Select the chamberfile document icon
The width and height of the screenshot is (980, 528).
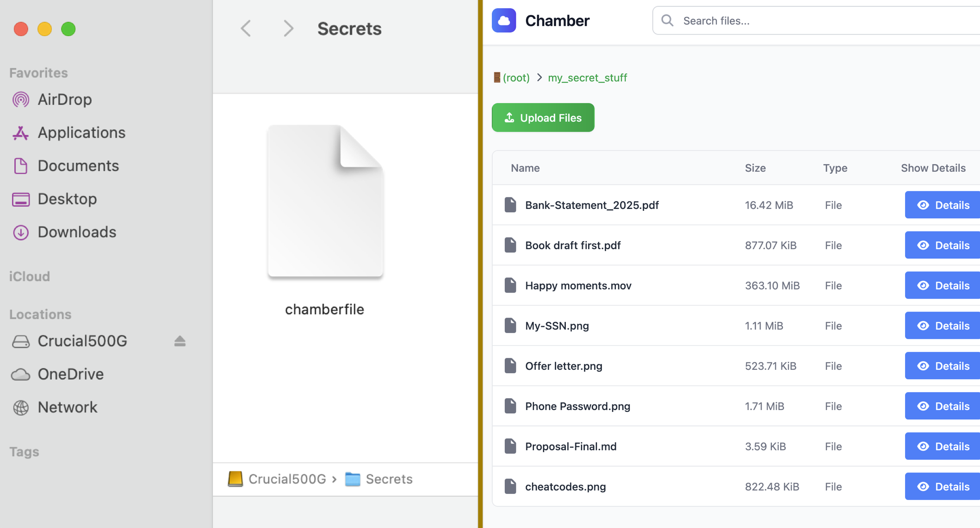(x=325, y=202)
